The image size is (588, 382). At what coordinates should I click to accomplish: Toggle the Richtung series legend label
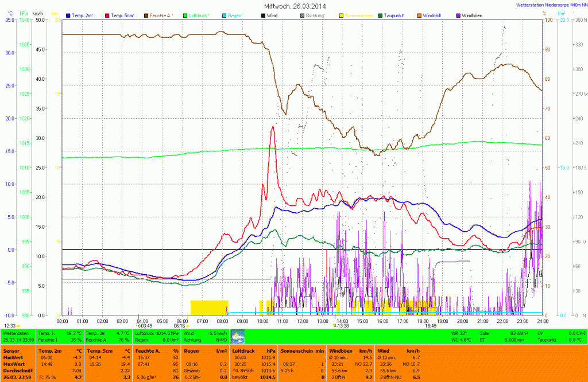click(315, 14)
